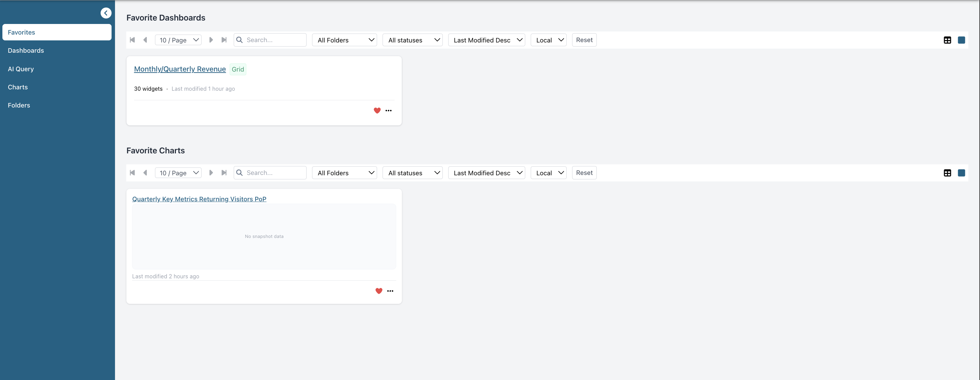The width and height of the screenshot is (980, 380).
Task: Switch Favorite Charts to card view icon
Action: tap(962, 173)
